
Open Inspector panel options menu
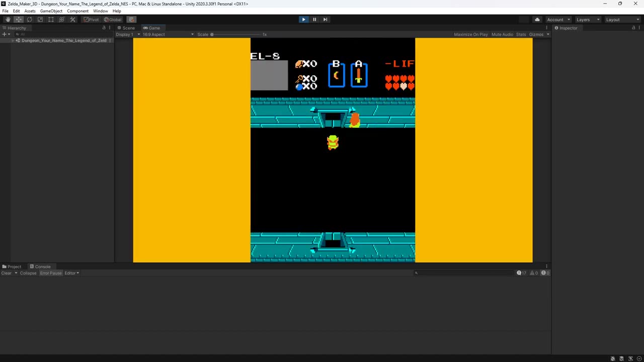(639, 28)
